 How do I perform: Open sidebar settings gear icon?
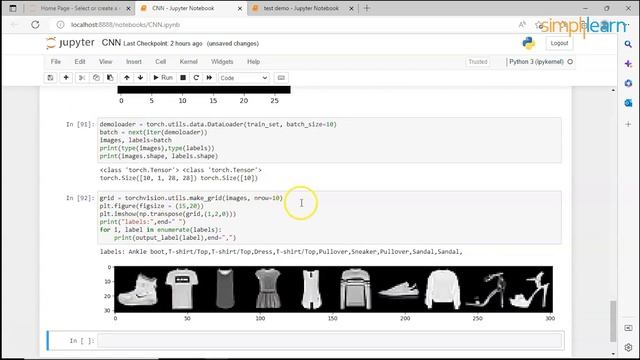coord(628,347)
